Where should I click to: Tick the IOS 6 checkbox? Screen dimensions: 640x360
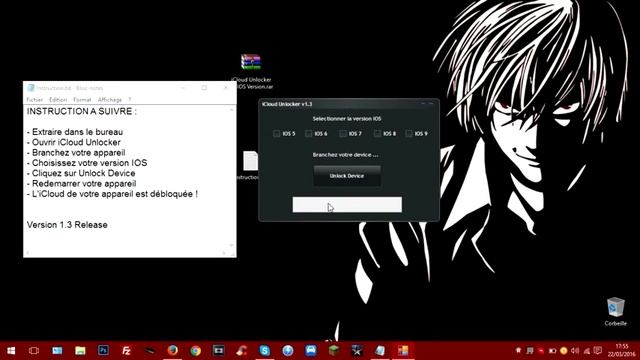click(x=309, y=133)
